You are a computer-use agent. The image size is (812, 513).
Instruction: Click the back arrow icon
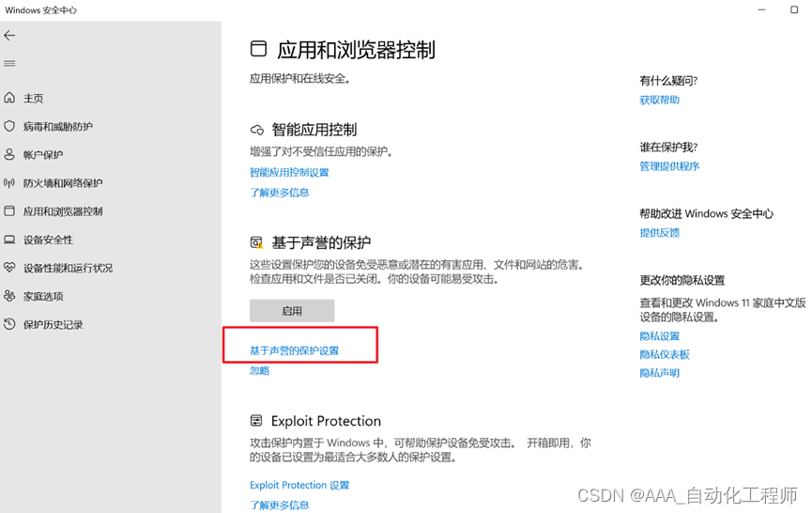click(x=9, y=36)
